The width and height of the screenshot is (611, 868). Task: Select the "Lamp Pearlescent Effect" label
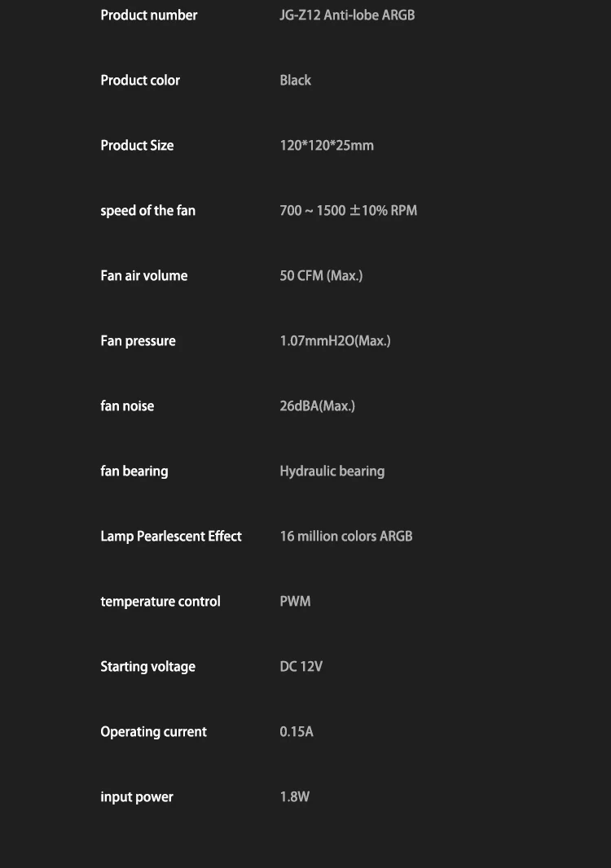click(x=171, y=537)
